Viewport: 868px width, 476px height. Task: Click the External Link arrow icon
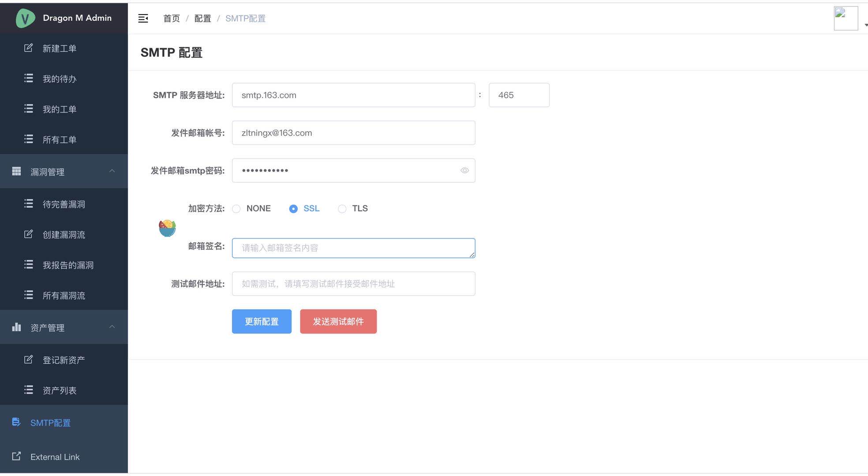click(x=16, y=456)
